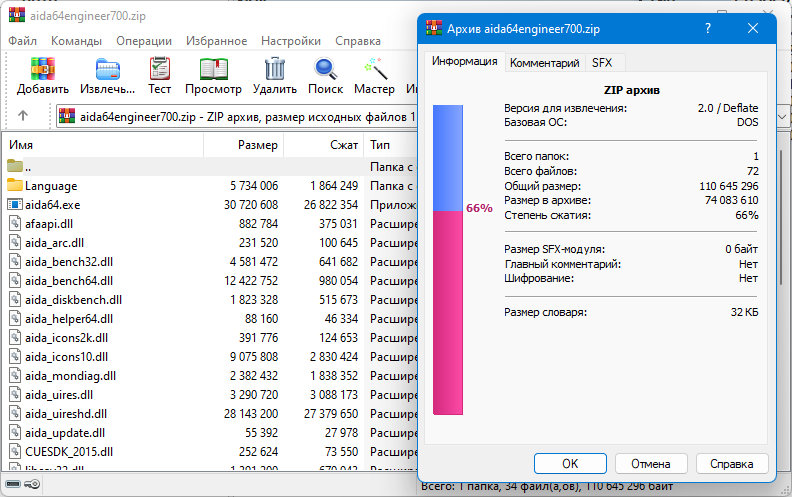Click the ZIP архив heading
The width and height of the screenshot is (792, 497).
632,90
